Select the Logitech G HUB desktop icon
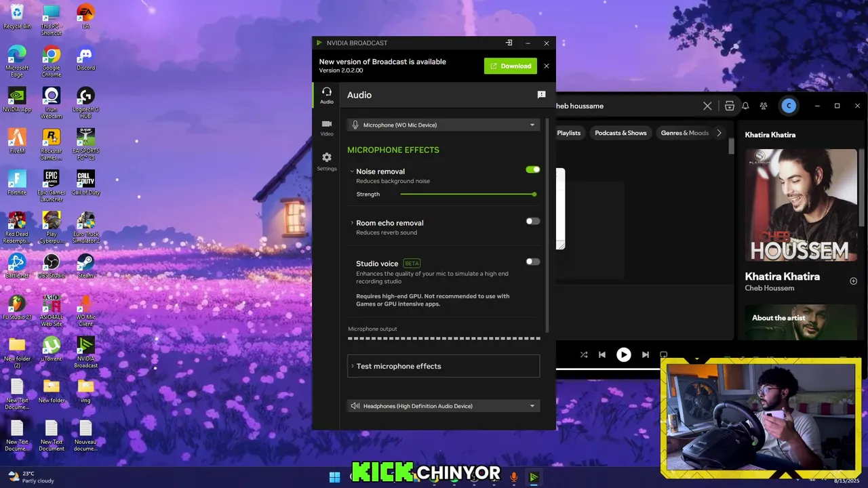Image resolution: width=868 pixels, height=488 pixels. [x=85, y=100]
